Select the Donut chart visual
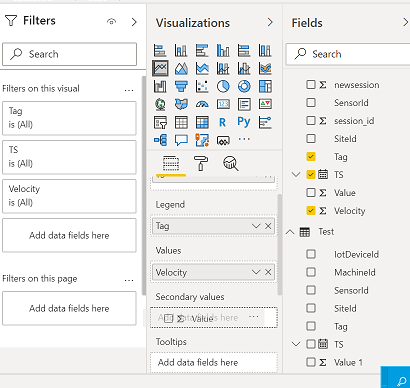The image size is (410, 388). (x=244, y=86)
